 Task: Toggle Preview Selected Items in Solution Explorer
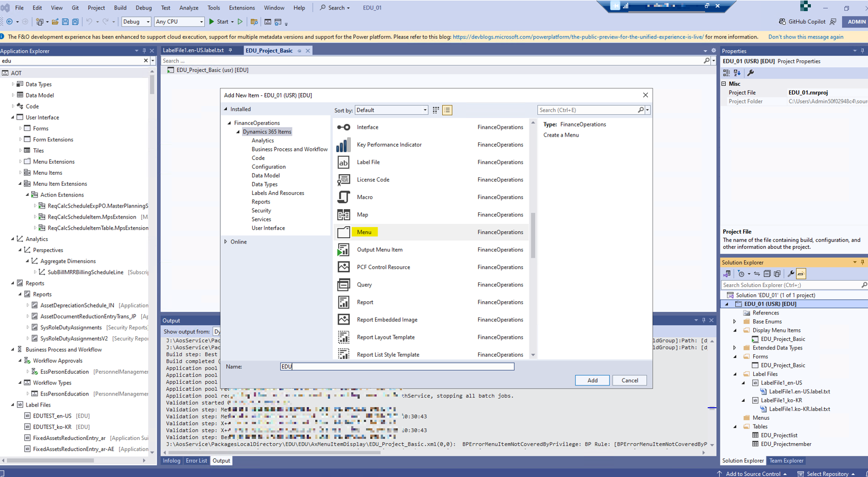801,274
